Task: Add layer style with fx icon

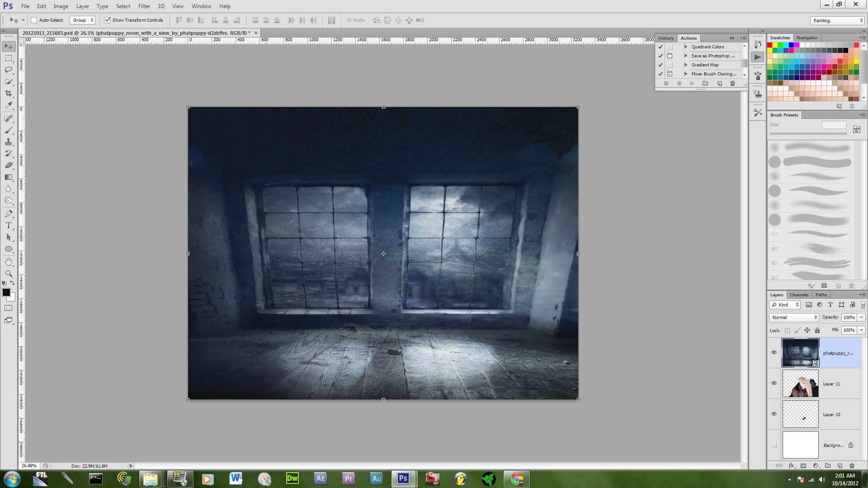Action: 791,465
